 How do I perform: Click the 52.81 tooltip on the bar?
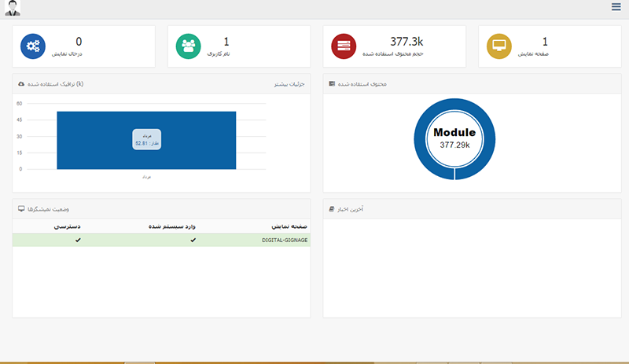(147, 139)
